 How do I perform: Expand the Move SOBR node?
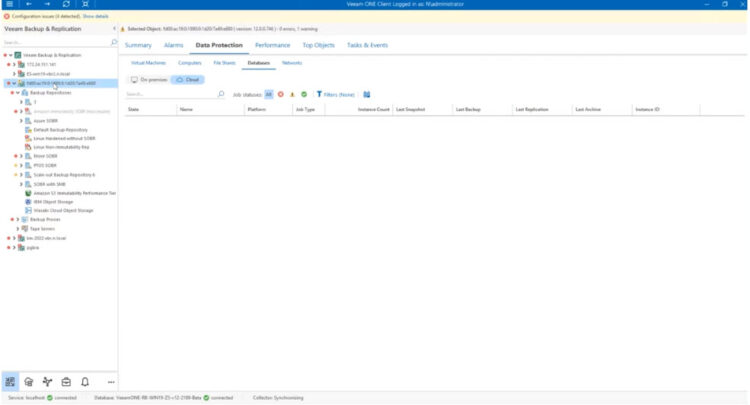[21, 156]
